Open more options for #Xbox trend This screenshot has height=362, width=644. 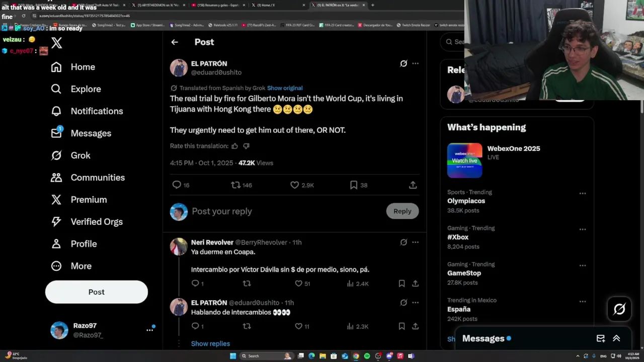[582, 229]
